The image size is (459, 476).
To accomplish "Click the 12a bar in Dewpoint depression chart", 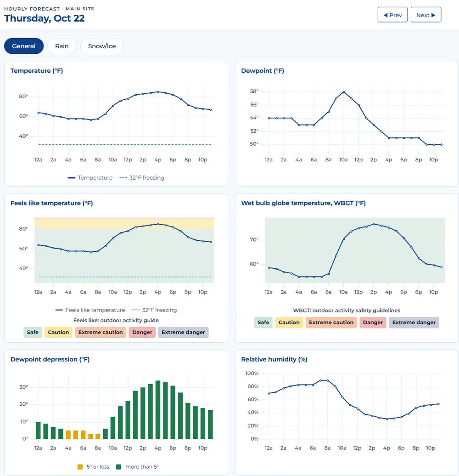I will click(x=38, y=431).
